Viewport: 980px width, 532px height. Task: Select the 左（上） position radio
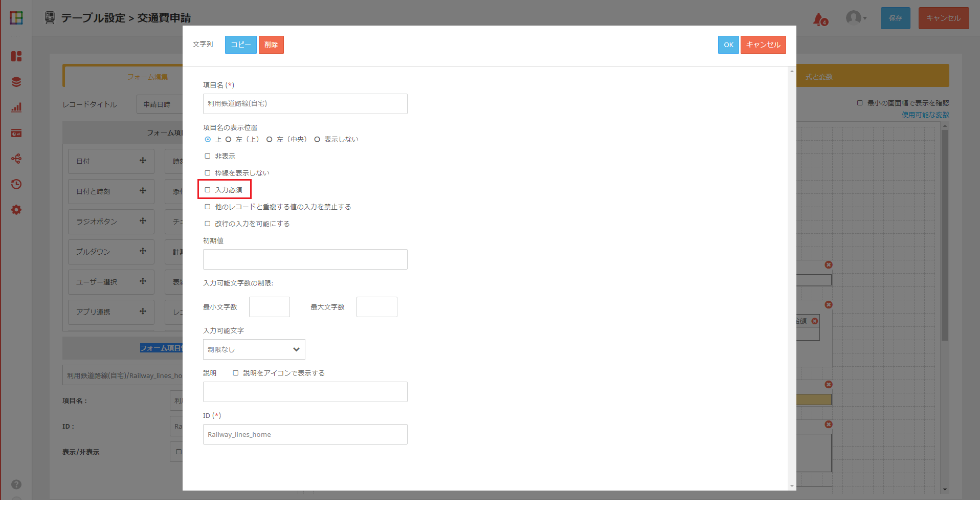tap(228, 140)
